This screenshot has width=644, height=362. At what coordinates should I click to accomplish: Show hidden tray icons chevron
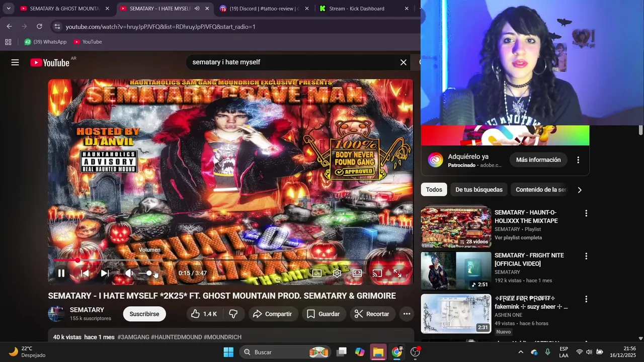tap(521, 352)
